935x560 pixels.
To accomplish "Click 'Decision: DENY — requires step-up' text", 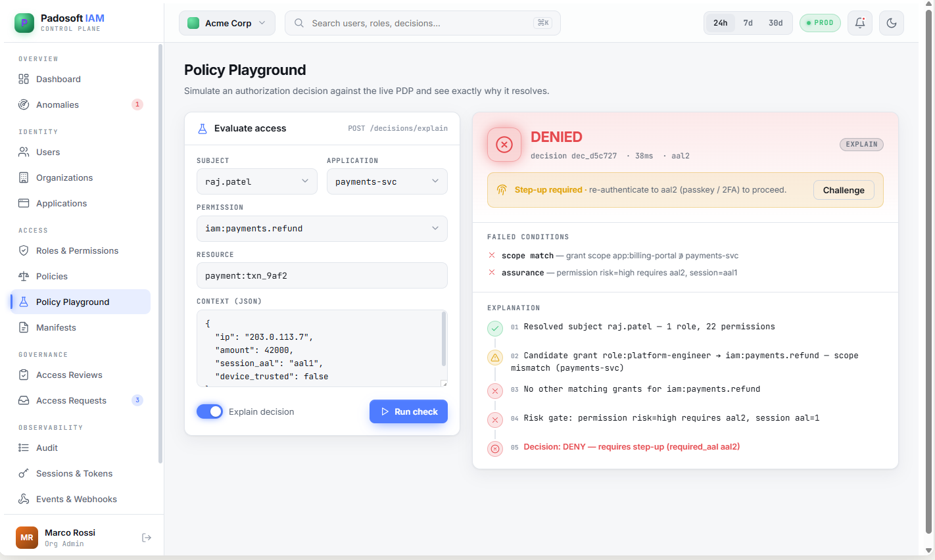I will 632,447.
